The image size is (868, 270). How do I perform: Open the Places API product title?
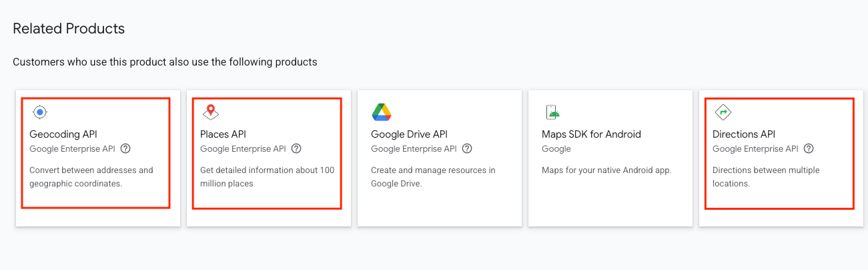tap(223, 134)
